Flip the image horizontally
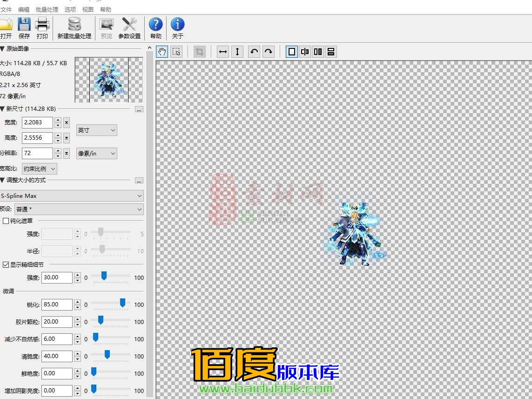 222,51
